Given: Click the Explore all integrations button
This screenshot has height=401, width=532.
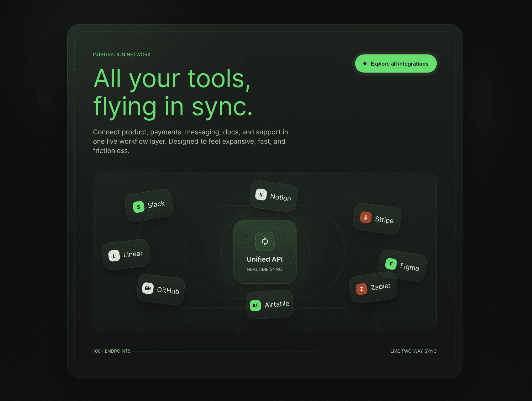Looking at the screenshot, I should (x=396, y=64).
